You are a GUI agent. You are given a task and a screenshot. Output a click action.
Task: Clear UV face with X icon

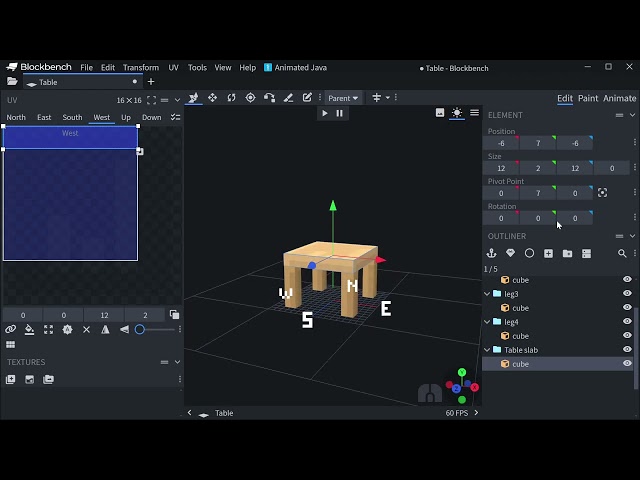click(86, 329)
